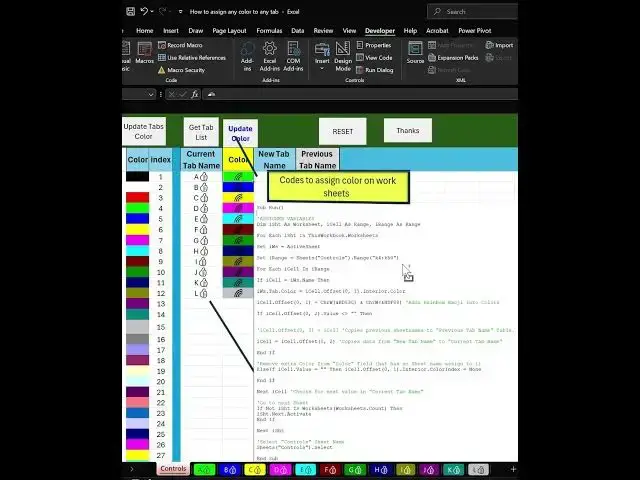Open Add-ins manager
Image resolution: width=640 pixels, height=480 pixels.
coord(247,56)
